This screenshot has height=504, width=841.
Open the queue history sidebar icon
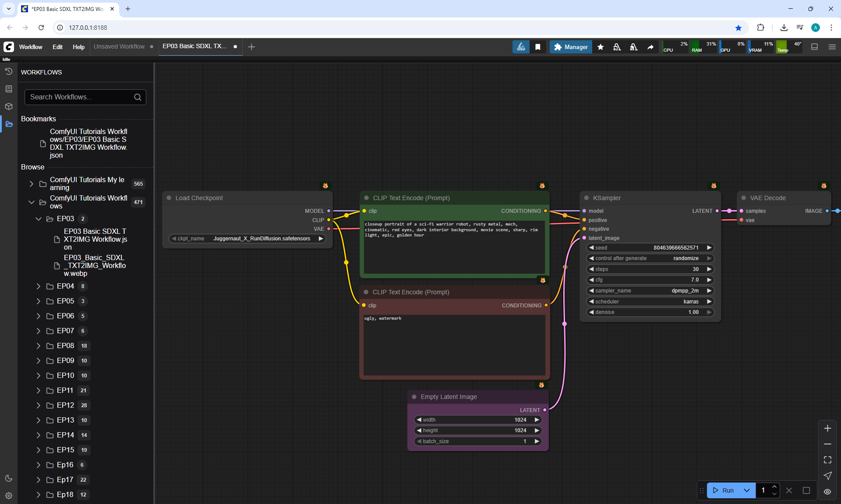point(8,71)
